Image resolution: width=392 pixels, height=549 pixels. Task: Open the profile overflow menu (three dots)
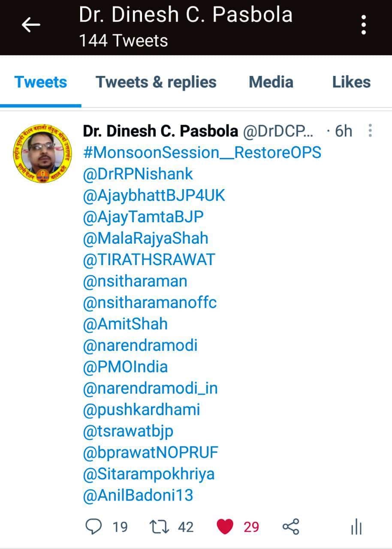point(364,25)
